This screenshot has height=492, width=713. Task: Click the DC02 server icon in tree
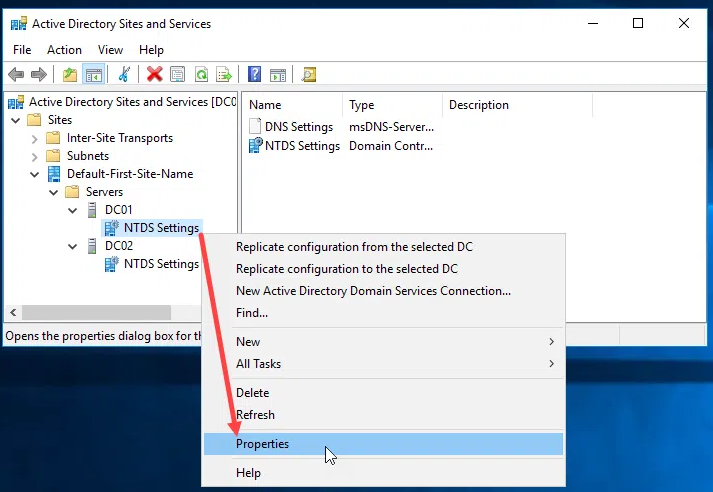pos(92,246)
